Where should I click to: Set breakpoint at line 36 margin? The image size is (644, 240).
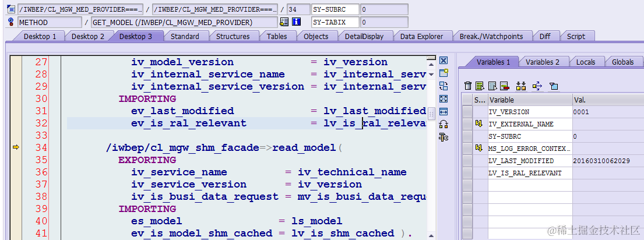click(16, 172)
